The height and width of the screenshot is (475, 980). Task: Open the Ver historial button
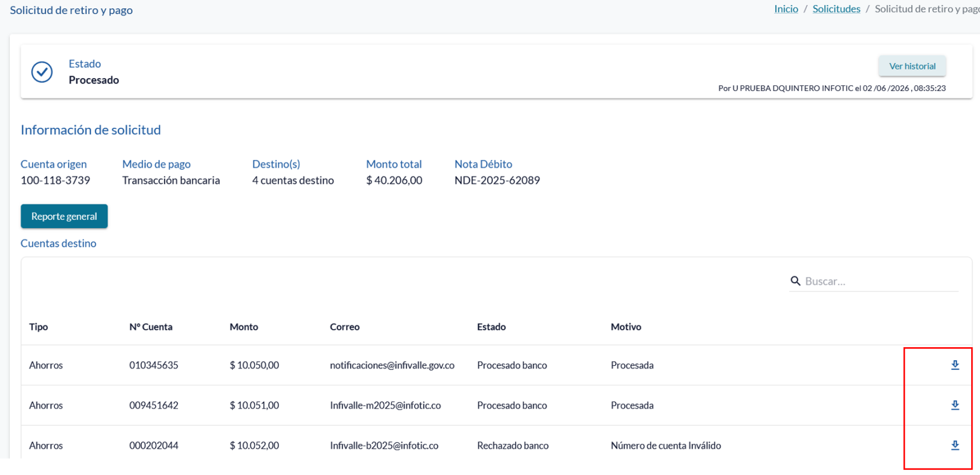coord(912,66)
